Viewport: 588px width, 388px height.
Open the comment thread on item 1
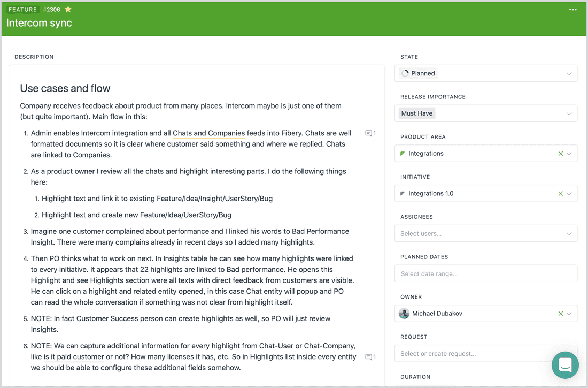(x=370, y=133)
